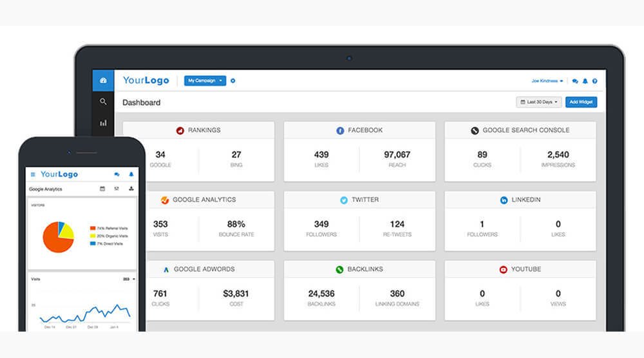
Task: Open the bar chart reports icon in sidebar
Action: (x=103, y=123)
